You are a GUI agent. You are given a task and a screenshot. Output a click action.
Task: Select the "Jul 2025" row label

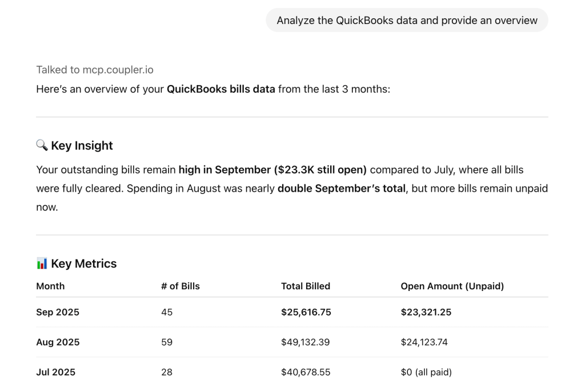tap(55, 372)
